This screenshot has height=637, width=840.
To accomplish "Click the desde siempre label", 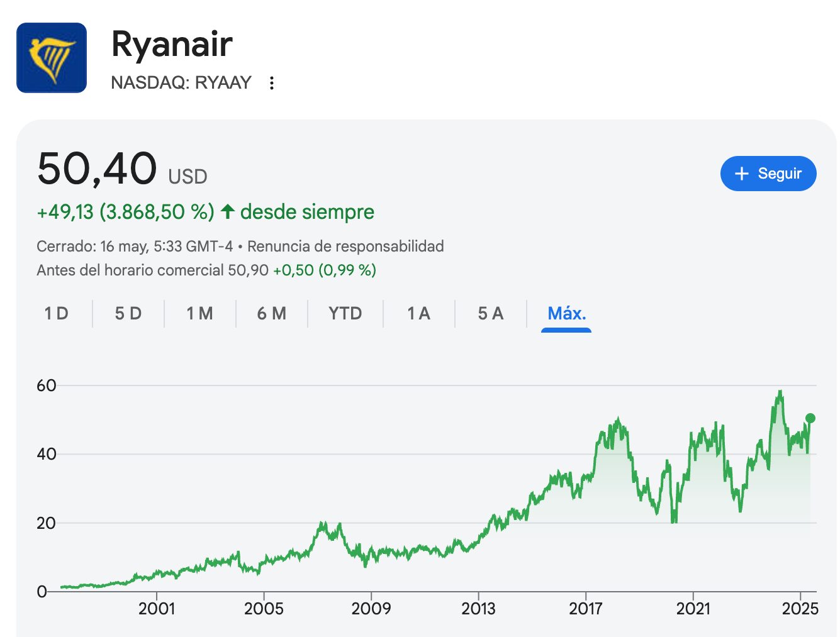I will [x=307, y=212].
